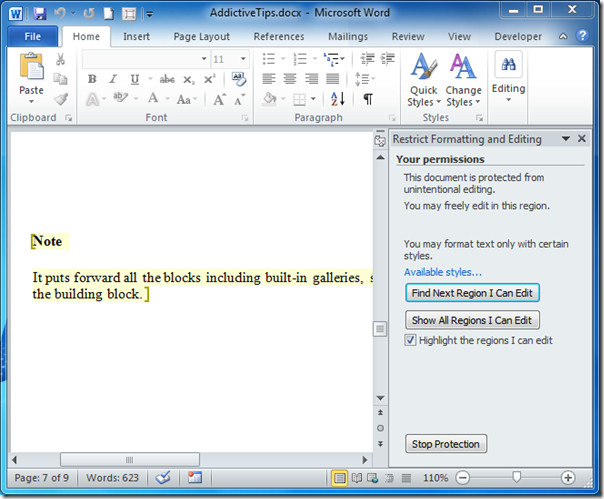Click the Grow Font icon
The image size is (604, 499).
click(220, 99)
